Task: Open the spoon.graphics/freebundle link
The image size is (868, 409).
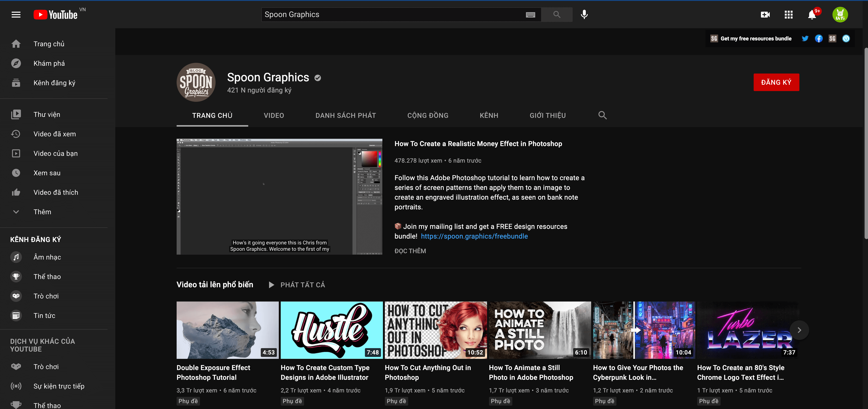Action: click(474, 236)
